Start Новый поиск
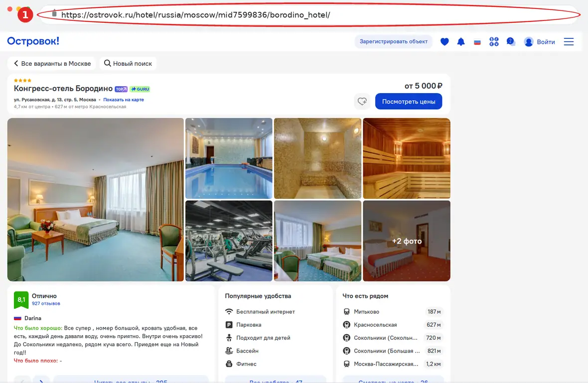 (x=128, y=63)
